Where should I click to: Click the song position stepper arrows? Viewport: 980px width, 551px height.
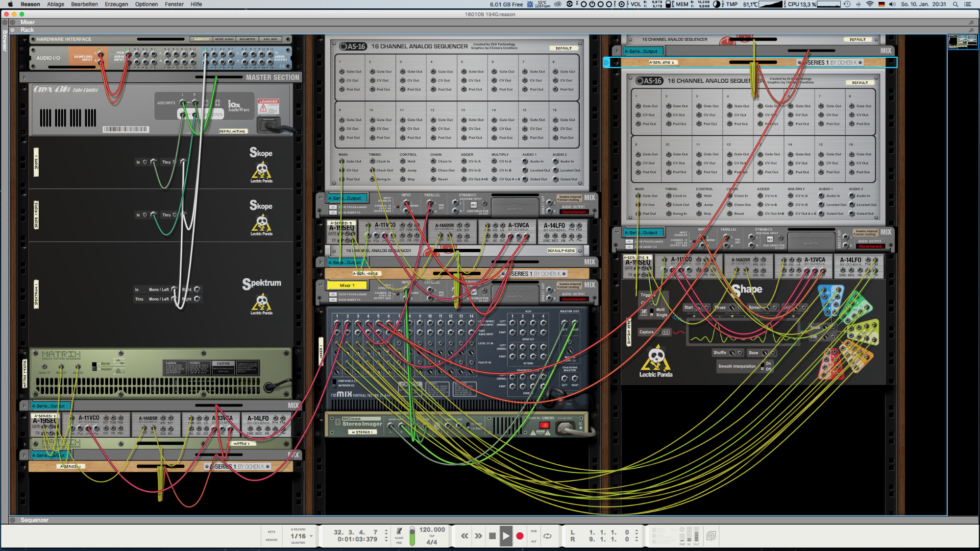pyautogui.click(x=386, y=535)
